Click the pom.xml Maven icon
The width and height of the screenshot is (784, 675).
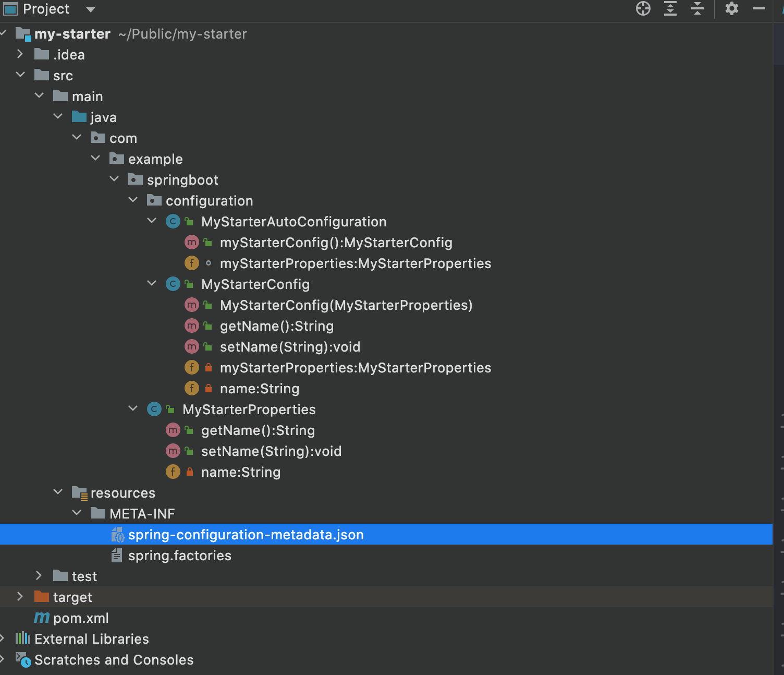(42, 618)
